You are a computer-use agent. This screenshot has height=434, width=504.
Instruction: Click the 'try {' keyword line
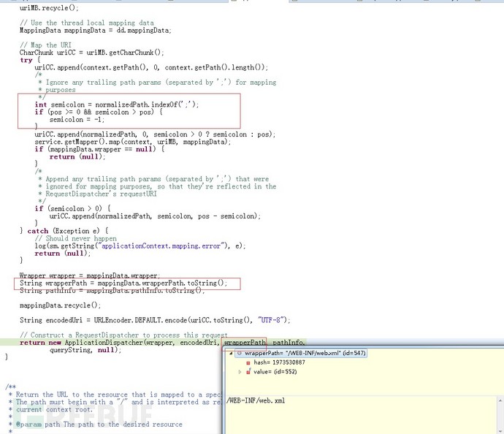pyautogui.click(x=30, y=60)
